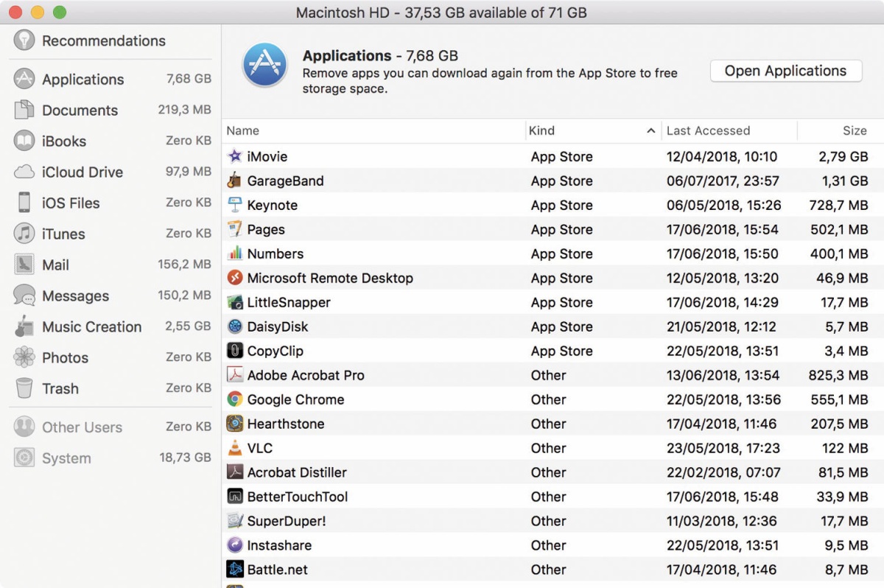This screenshot has height=588, width=884.
Task: Click the Google Chrome name text
Action: [x=295, y=399]
